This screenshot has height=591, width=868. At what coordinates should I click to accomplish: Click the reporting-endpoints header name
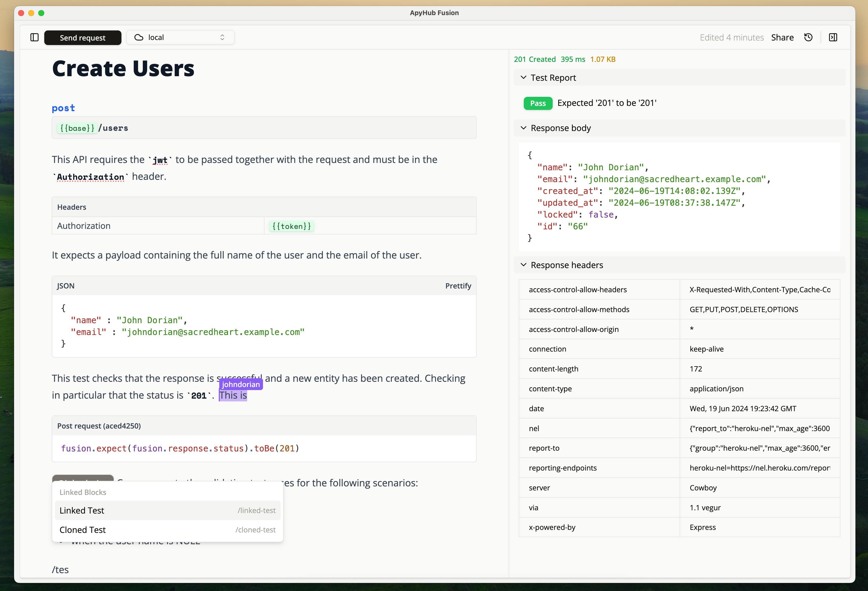click(x=563, y=468)
